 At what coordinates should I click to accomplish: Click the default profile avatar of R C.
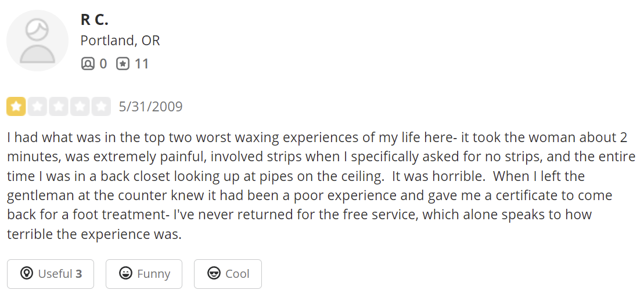[38, 41]
